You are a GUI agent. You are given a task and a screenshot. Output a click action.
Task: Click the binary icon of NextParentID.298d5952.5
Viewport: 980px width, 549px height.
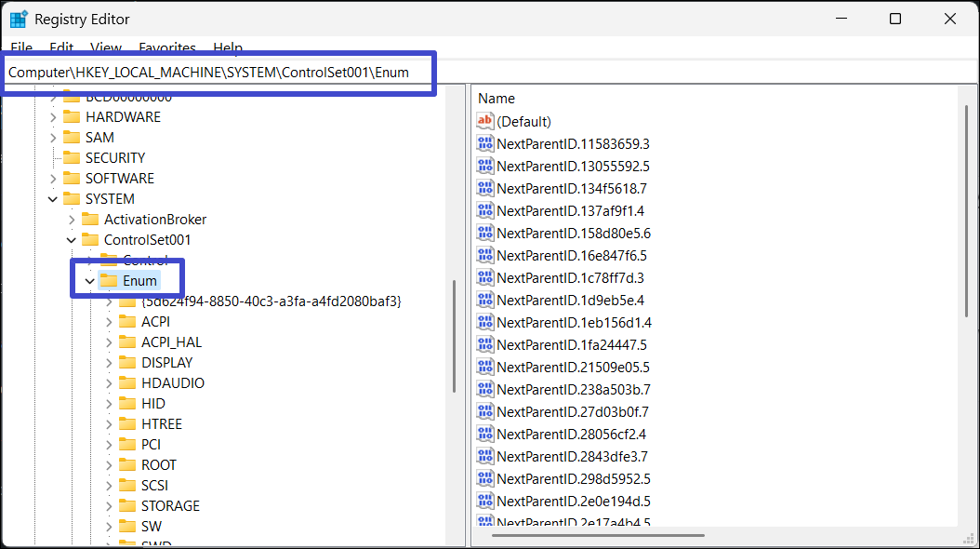click(x=485, y=479)
